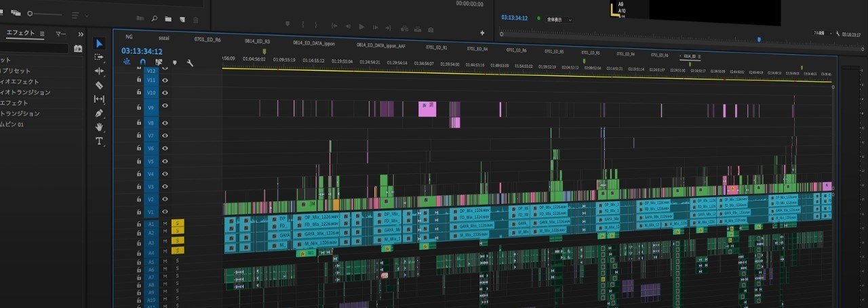
Task: Create new bin with folder icon
Action: [x=168, y=20]
